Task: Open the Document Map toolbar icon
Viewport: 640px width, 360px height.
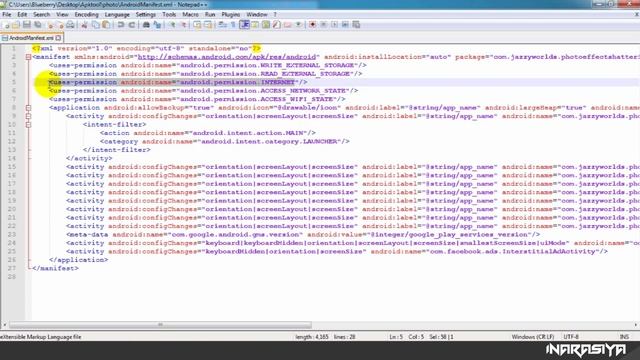Action: 266,25
